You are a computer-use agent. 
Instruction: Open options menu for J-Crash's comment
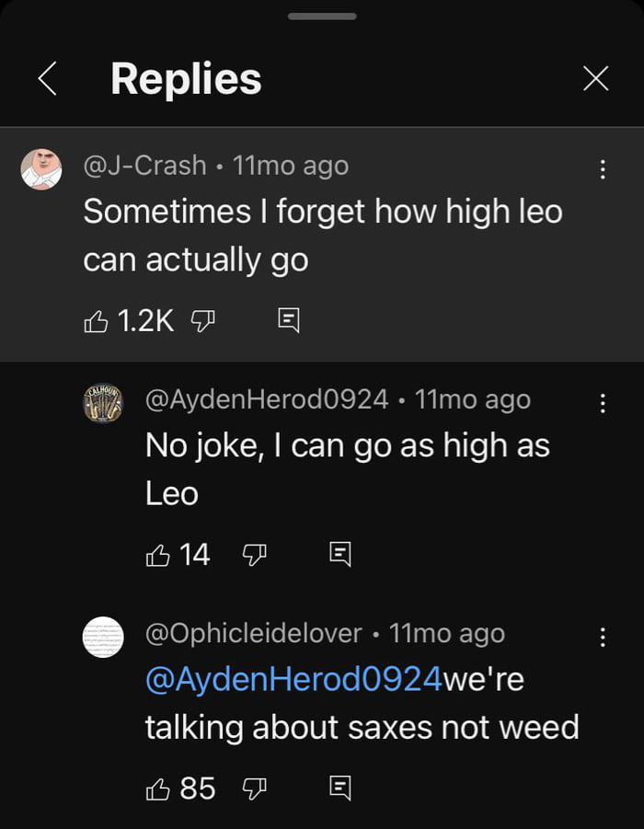603,168
